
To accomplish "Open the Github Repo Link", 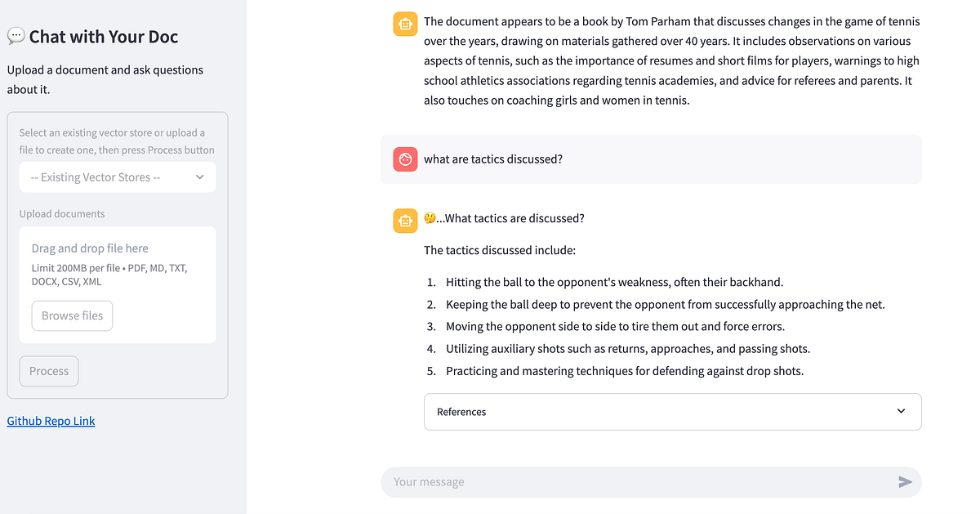I will (51, 420).
